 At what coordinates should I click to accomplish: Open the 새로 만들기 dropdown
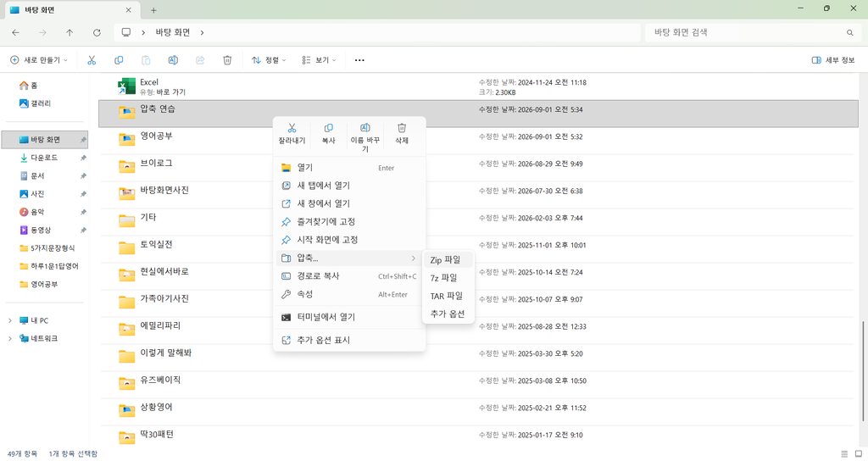pos(39,60)
